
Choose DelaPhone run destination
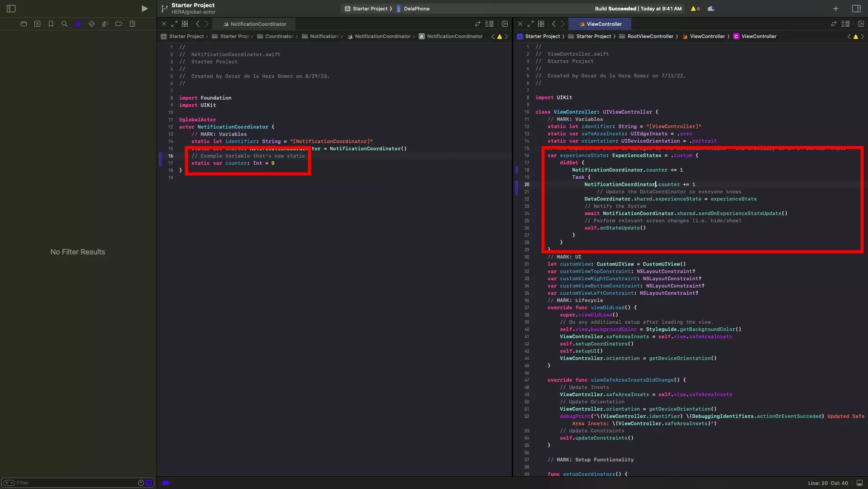pos(413,9)
